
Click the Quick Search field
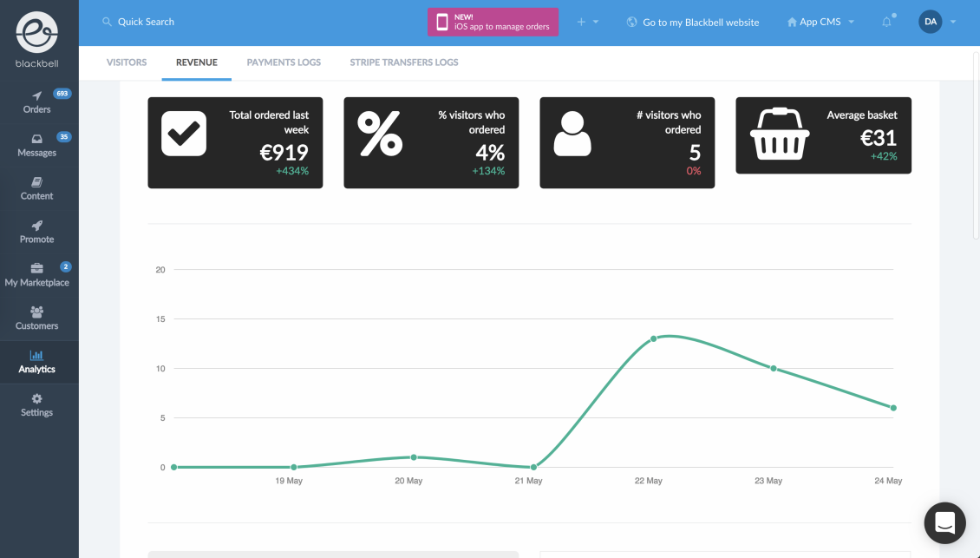tap(146, 22)
